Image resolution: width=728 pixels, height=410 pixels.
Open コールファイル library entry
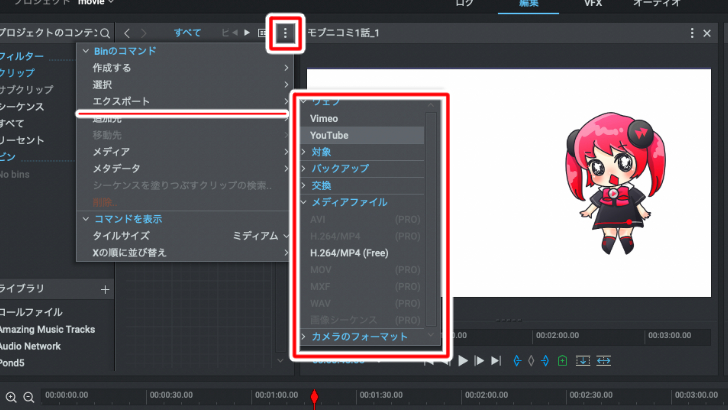point(31,312)
